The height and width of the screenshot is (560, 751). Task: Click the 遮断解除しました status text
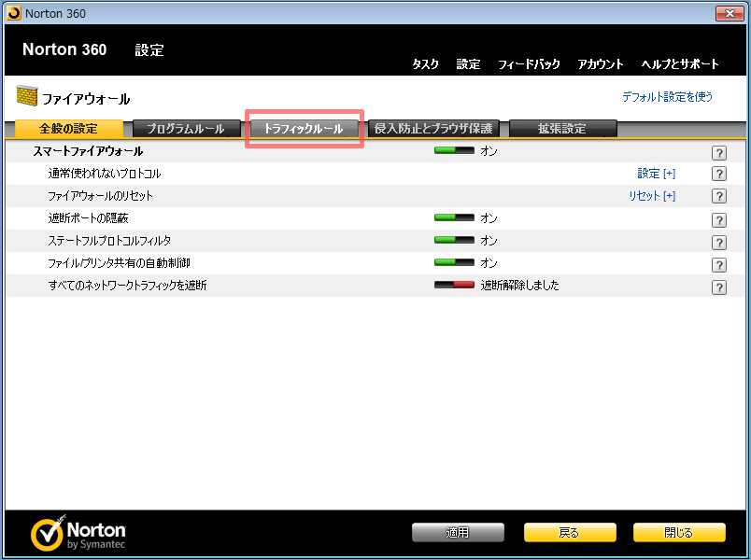(x=519, y=286)
